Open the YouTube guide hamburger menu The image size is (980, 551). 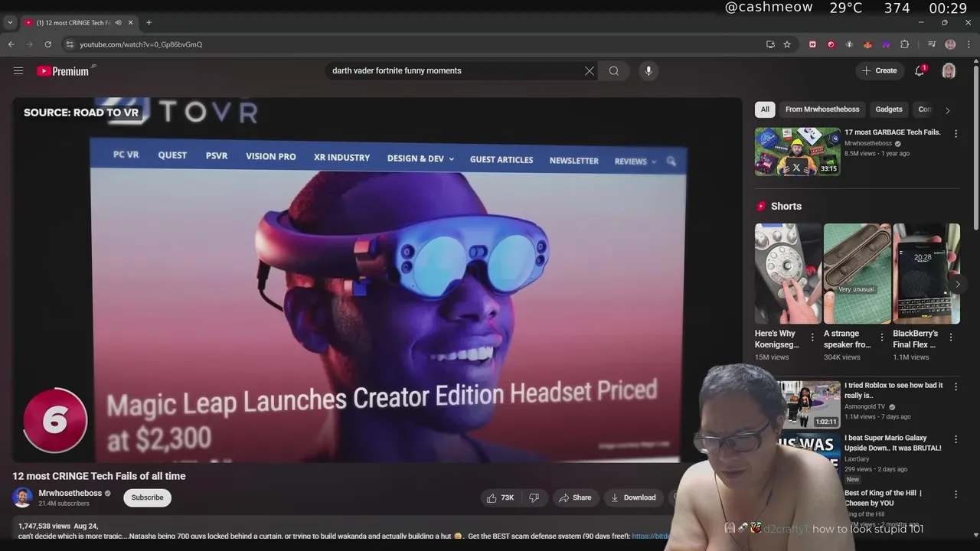[x=18, y=70]
